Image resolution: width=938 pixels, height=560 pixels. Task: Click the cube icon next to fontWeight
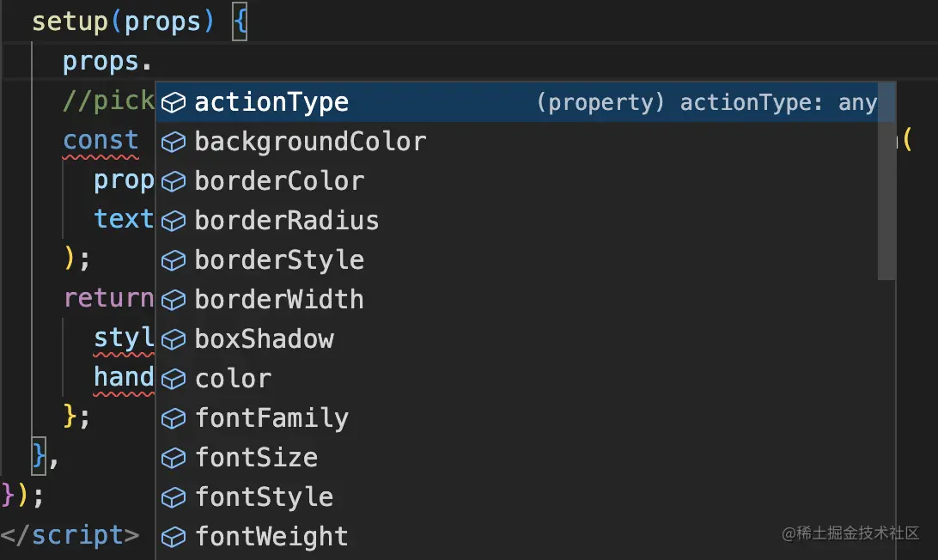174,538
